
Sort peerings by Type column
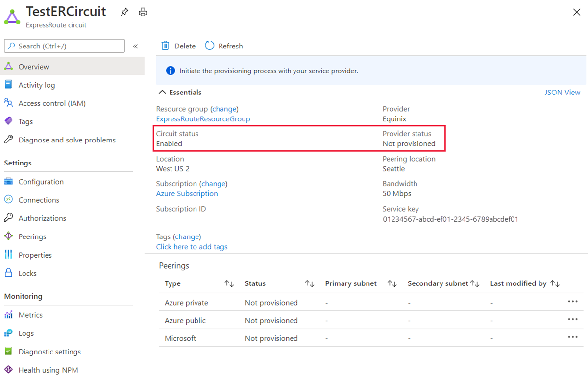point(229,283)
